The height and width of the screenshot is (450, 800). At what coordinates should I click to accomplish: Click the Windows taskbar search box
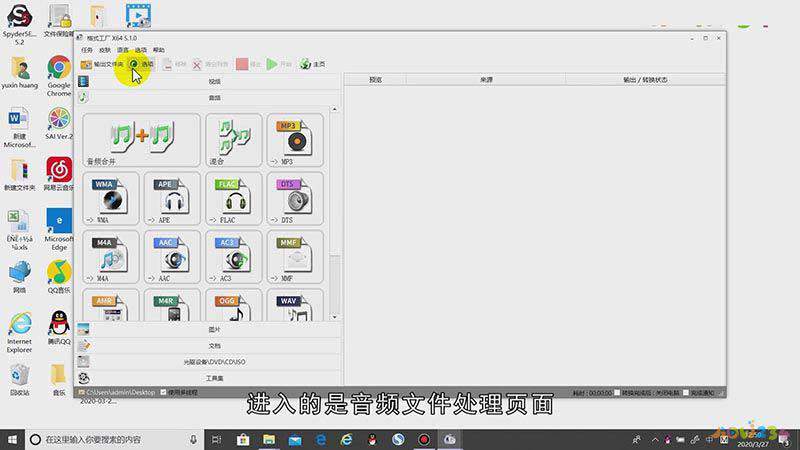110,439
